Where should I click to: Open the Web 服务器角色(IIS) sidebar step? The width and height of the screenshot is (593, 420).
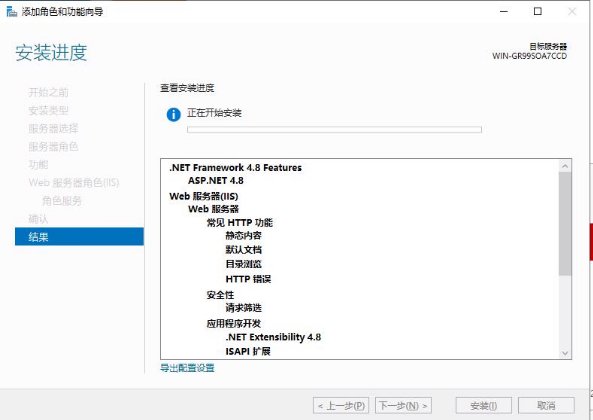74,183
